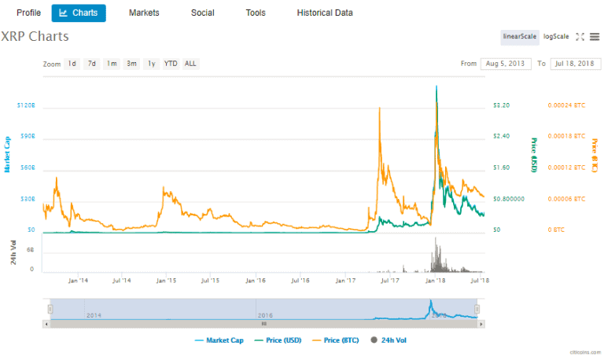Toggle Market Cap series in legend
The width and height of the screenshot is (604, 364).
[219, 340]
